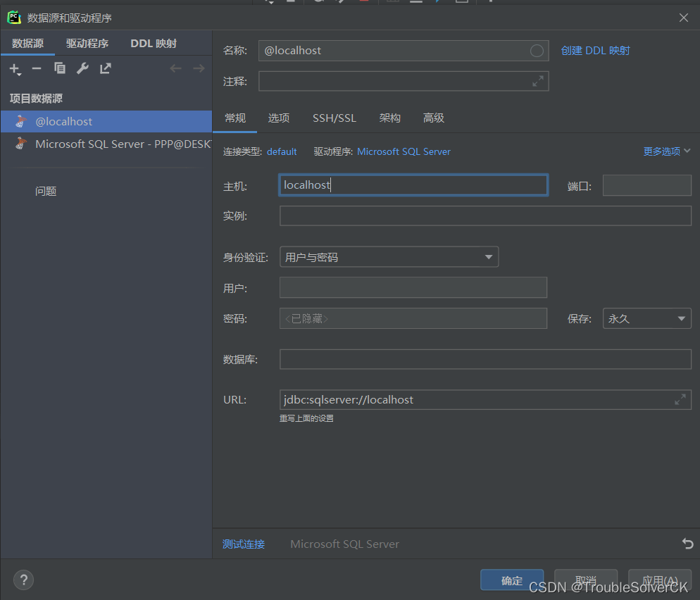Open the SSH/SSL settings tab

click(x=335, y=118)
